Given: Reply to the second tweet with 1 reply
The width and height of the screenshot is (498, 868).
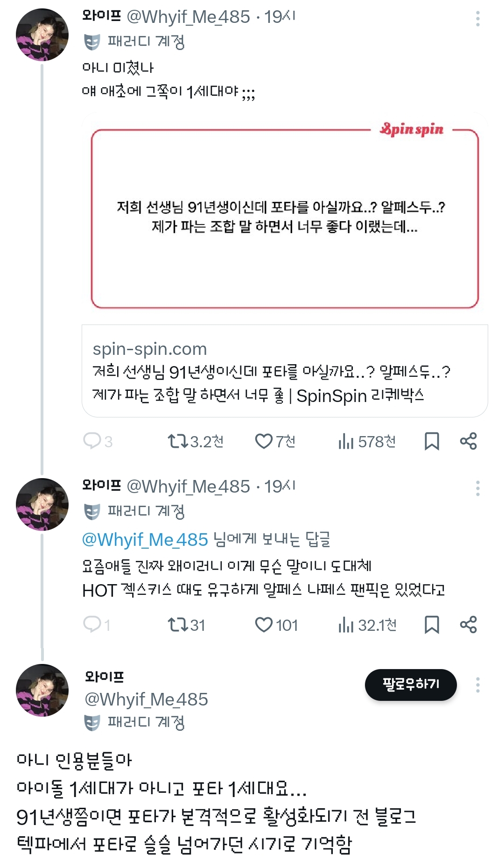Looking at the screenshot, I should click(92, 624).
